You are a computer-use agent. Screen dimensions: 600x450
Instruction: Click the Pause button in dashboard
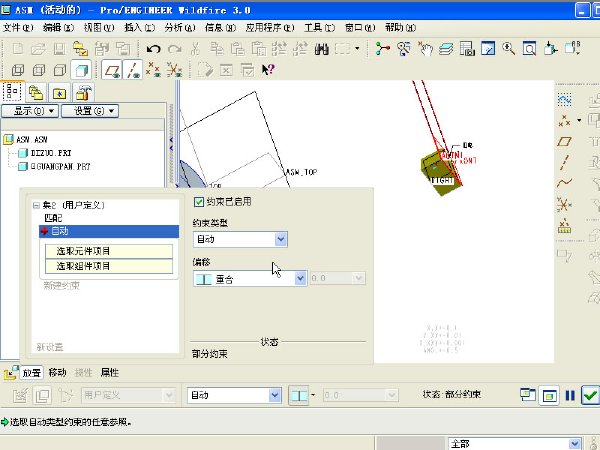(x=570, y=395)
